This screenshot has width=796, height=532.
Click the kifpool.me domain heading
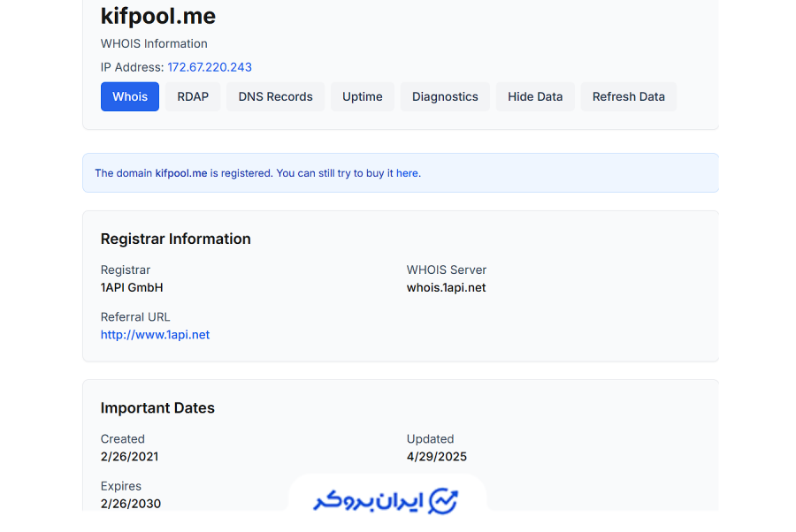point(158,16)
